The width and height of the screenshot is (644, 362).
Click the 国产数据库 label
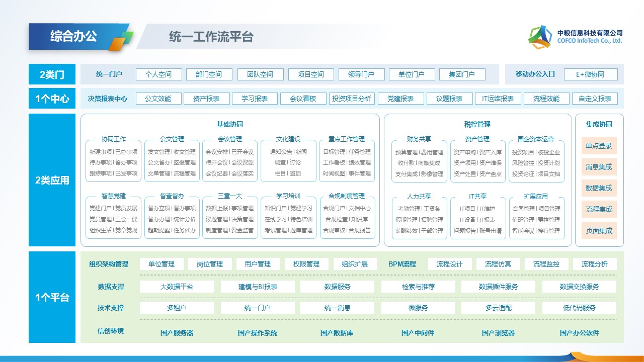coord(337,333)
